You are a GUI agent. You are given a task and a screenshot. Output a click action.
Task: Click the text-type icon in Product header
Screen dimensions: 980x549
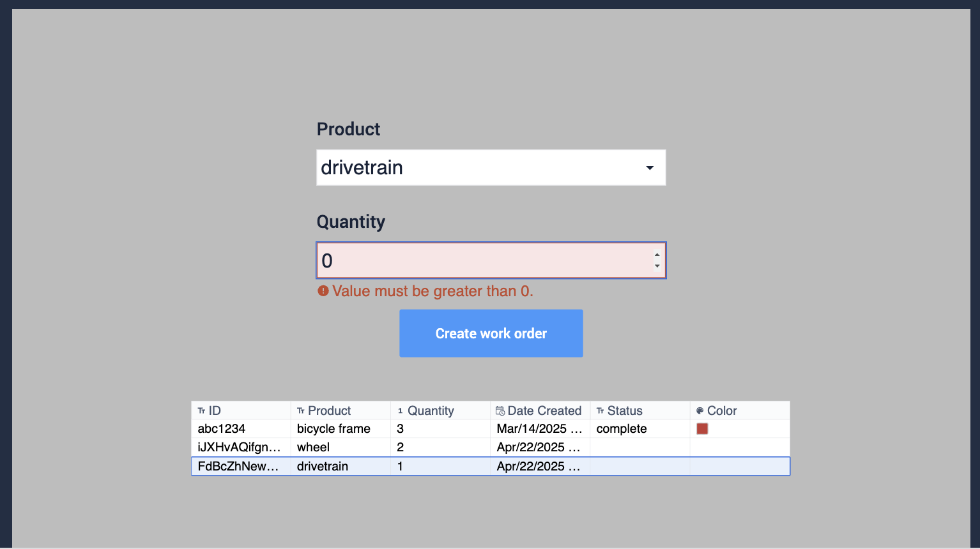[301, 411]
